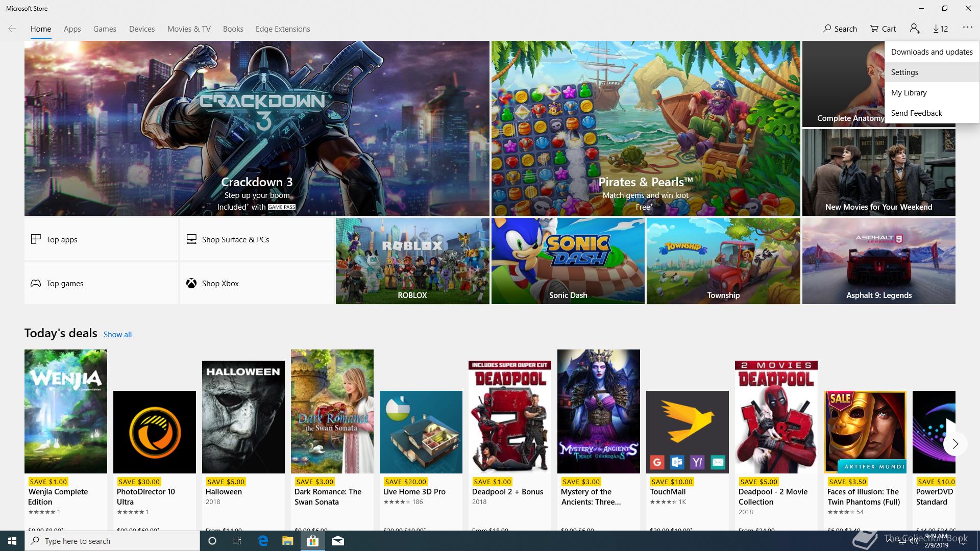Open New Movies for Your Weekend tile

coord(878,172)
